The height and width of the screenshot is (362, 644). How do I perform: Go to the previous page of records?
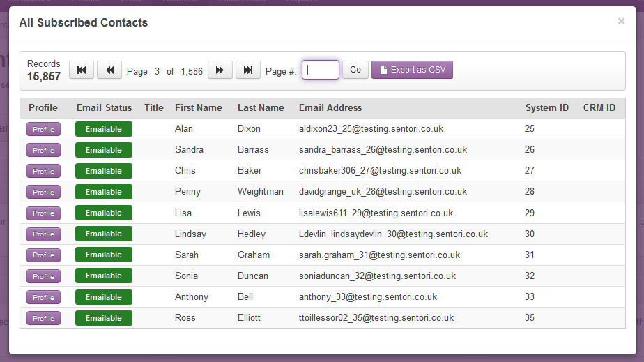point(109,70)
